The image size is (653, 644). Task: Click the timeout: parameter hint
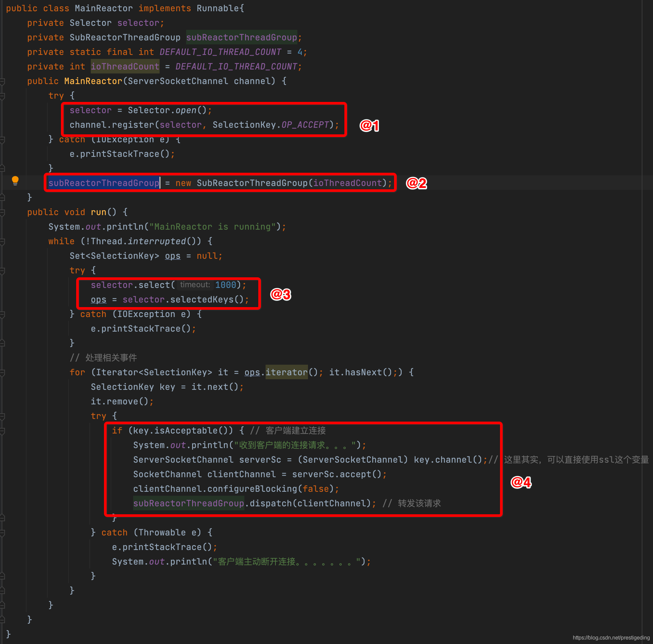coord(195,285)
